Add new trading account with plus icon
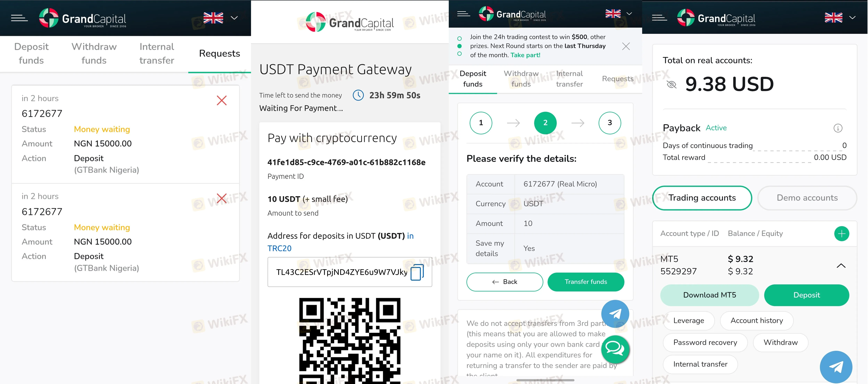868x384 pixels. [x=841, y=233]
